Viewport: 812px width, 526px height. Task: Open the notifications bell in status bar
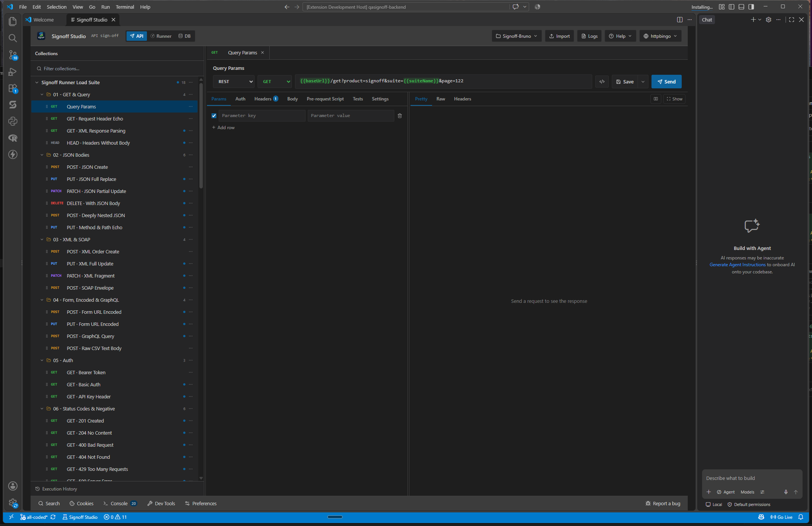[801, 517]
